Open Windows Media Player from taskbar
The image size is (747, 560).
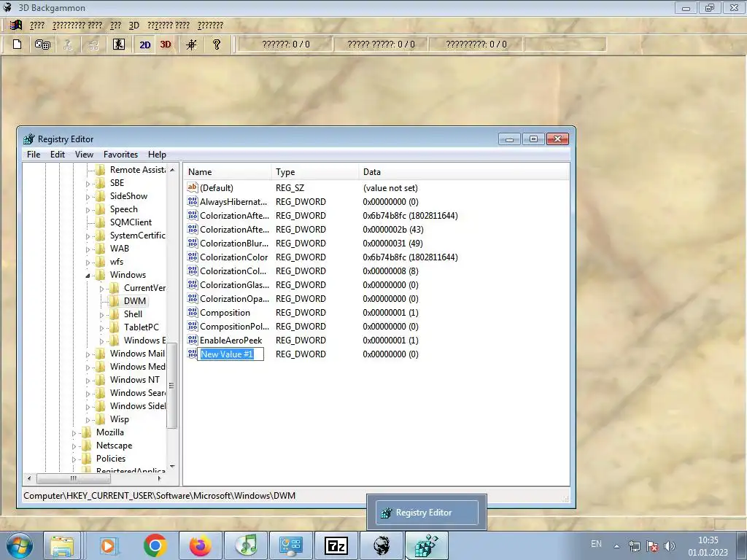pos(109,545)
